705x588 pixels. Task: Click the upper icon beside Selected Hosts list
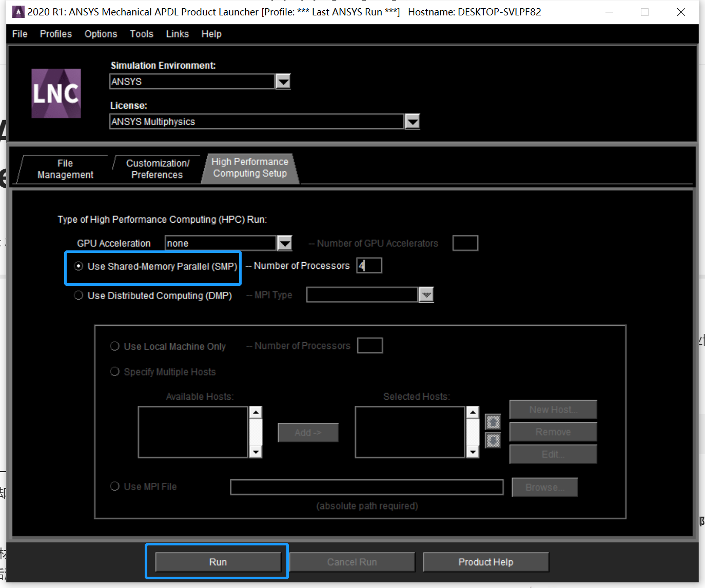tap(493, 422)
